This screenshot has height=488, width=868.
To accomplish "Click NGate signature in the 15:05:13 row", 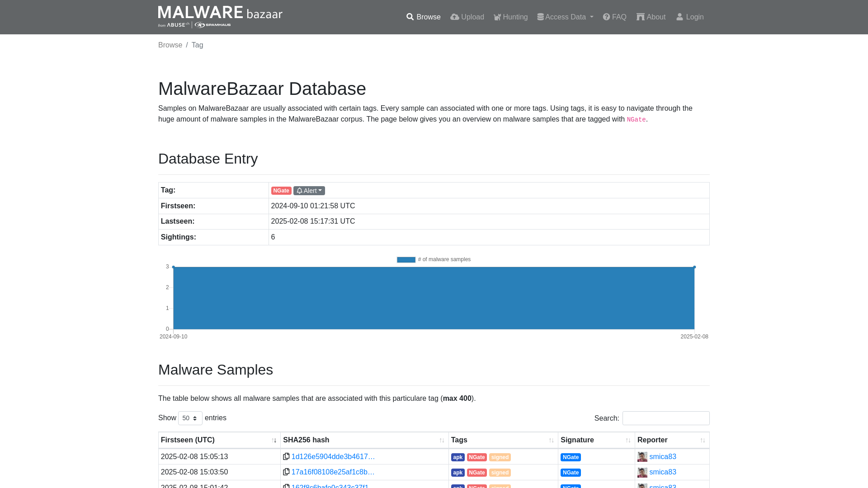I will (571, 457).
